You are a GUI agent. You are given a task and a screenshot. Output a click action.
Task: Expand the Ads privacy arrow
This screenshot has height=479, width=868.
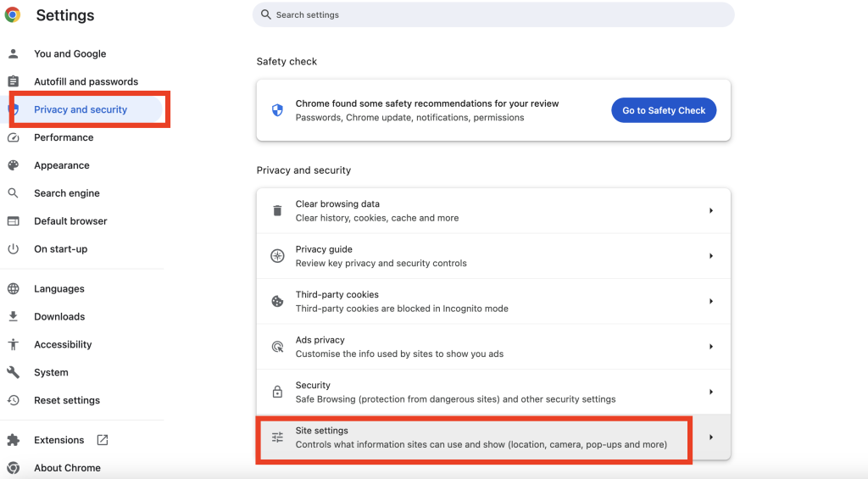tap(711, 347)
